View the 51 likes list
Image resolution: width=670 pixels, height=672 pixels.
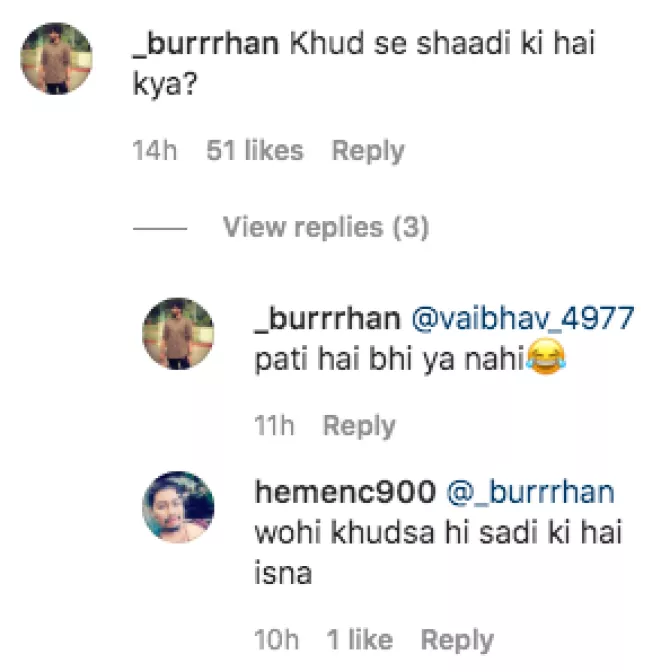point(254,151)
